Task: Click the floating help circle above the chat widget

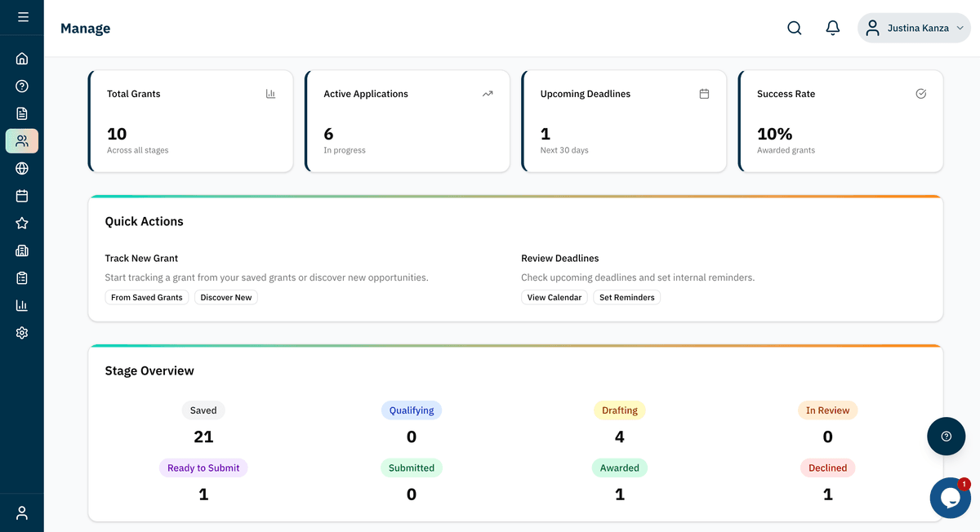Action: tap(946, 437)
